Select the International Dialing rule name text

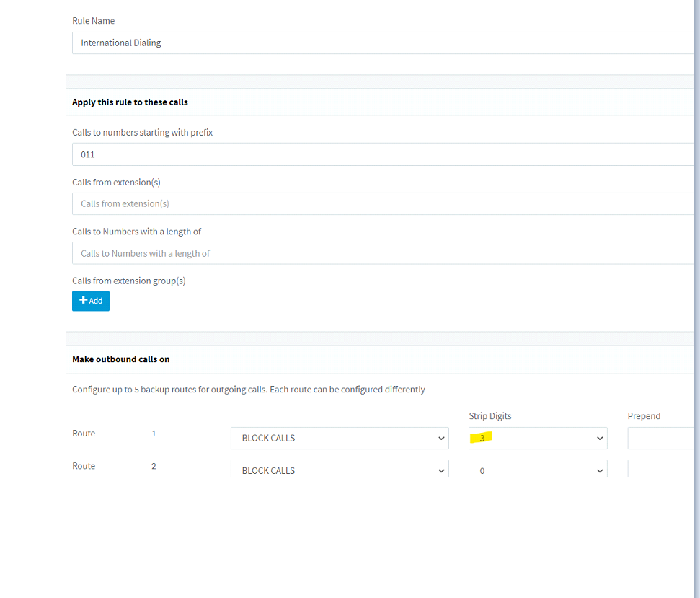point(120,43)
